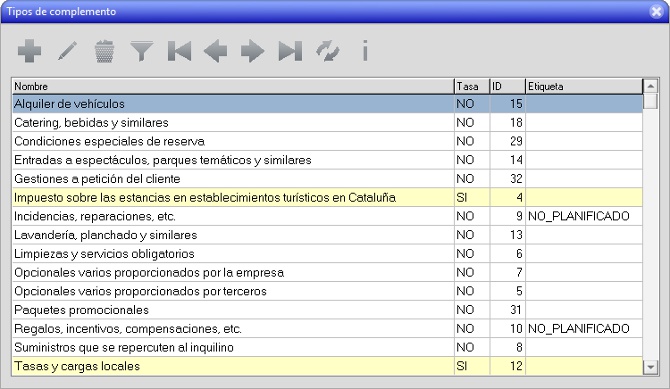Image resolution: width=670 pixels, height=389 pixels.
Task: Click the scrollbar down arrow
Action: (650, 367)
